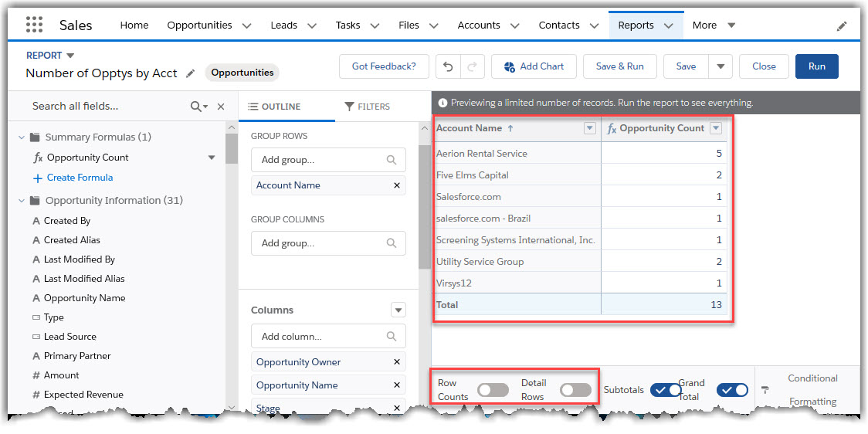Click the Undo arrow button
This screenshot has height=434, width=868.
[448, 66]
